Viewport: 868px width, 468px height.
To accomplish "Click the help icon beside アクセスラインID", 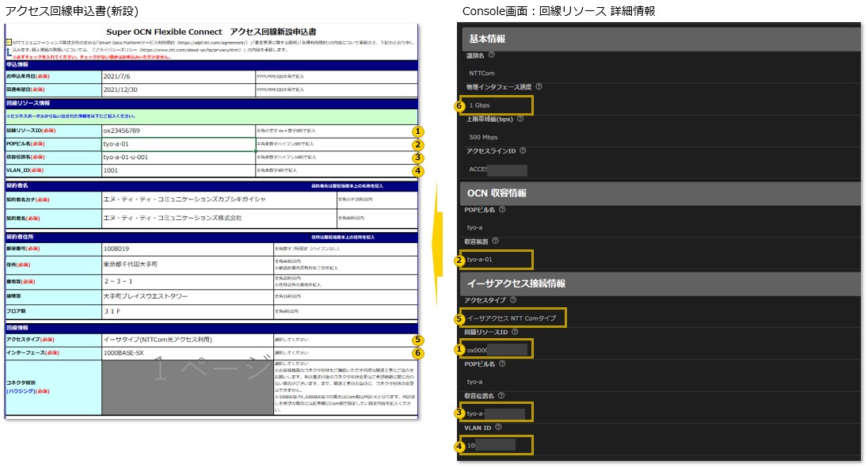I will 523,150.
